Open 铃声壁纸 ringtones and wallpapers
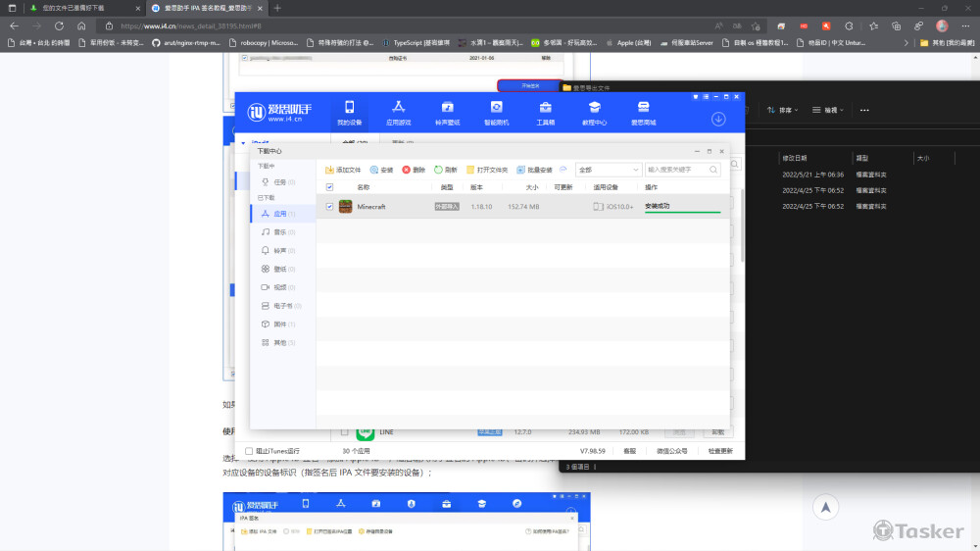 [x=447, y=107]
